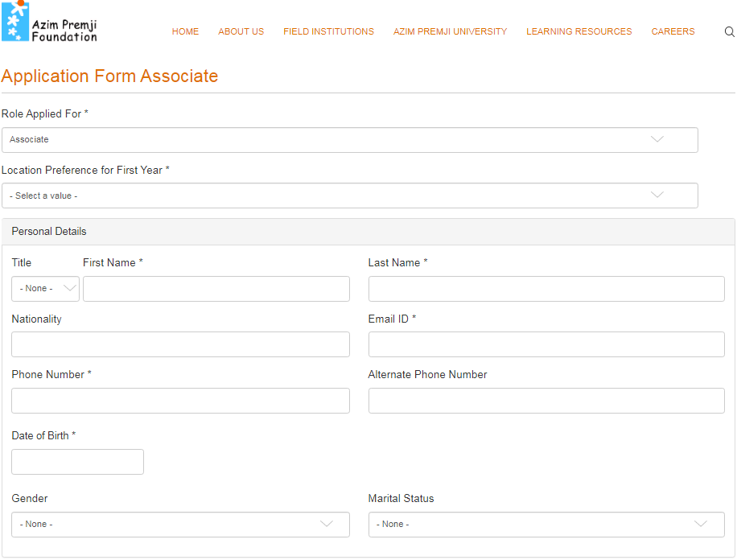The height and width of the screenshot is (560, 737).
Task: Focus the Last Name input field
Action: 546,289
